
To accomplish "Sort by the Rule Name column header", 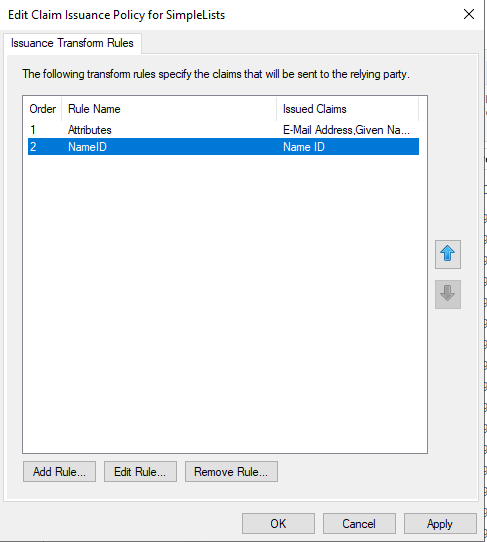I will tap(94, 109).
